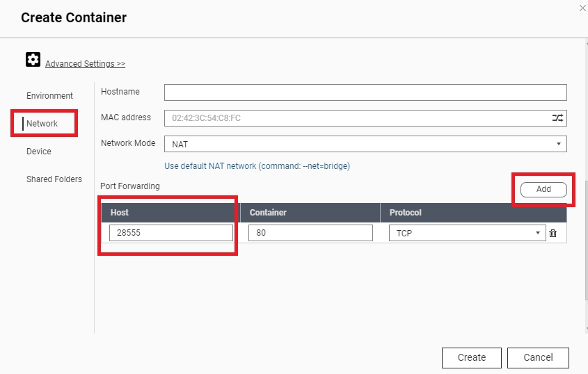Image resolution: width=588 pixels, height=374 pixels.
Task: Go to the Shared Folders section
Action: tap(54, 179)
